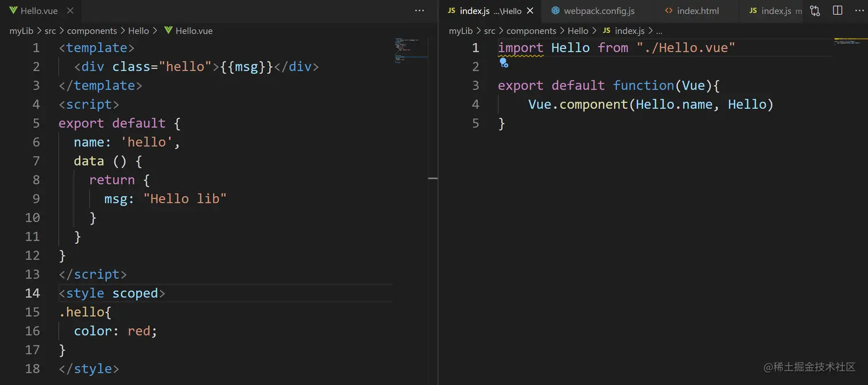
Task: Activate the index.js ...\Hello tab
Action: tap(491, 10)
